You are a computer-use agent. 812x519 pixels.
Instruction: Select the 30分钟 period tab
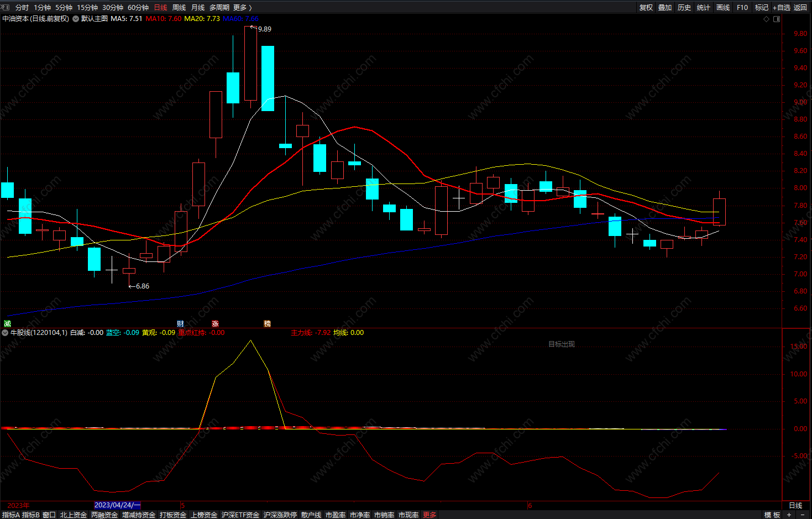pos(113,7)
